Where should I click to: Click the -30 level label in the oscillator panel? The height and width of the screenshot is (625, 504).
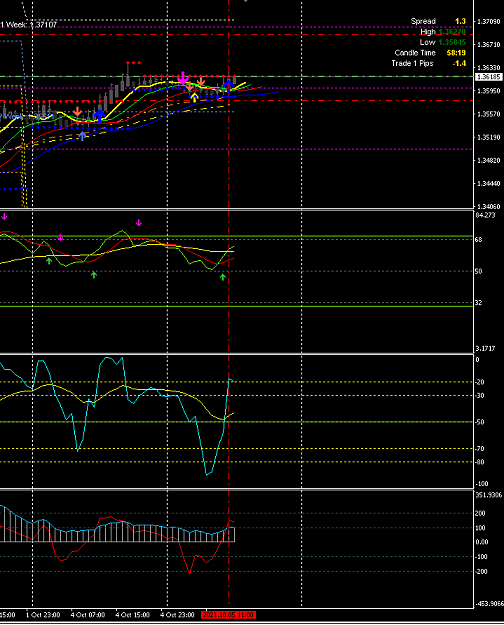480,395
